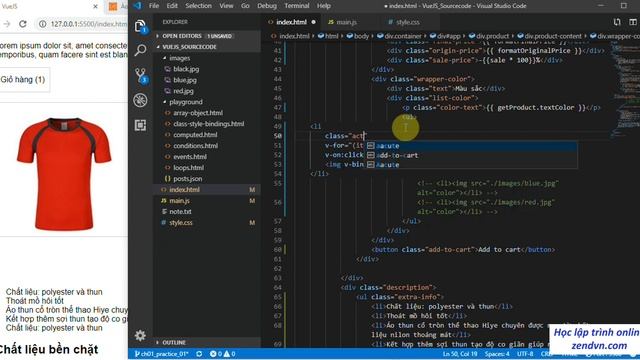640x360 pixels.
Task: Open computed.html file
Action: click(x=195, y=135)
